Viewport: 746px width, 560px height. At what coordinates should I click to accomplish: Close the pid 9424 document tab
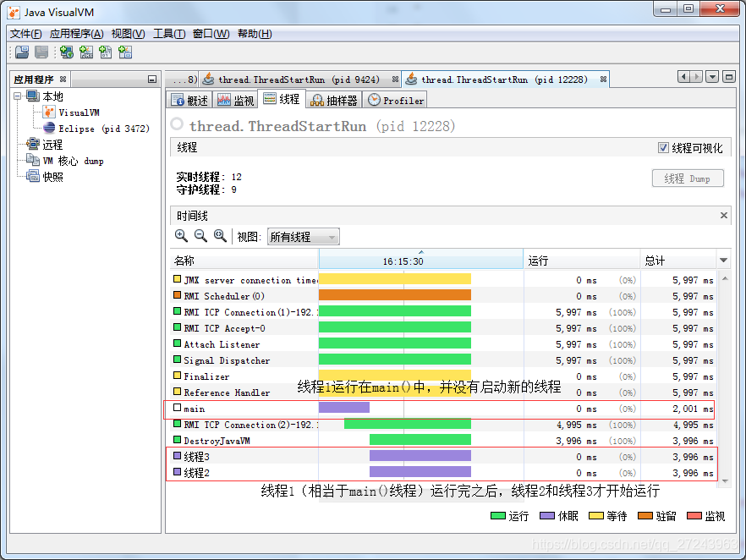click(395, 80)
